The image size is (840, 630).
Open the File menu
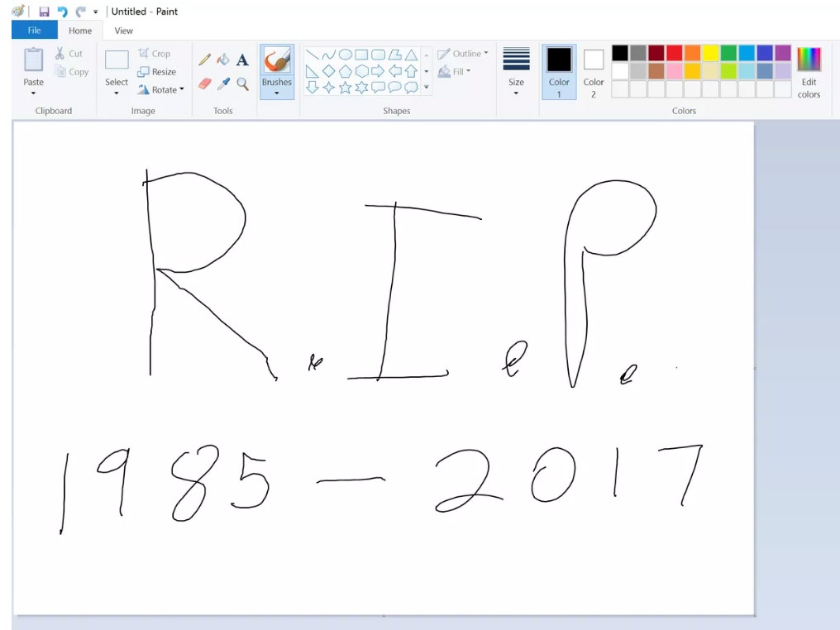tap(34, 30)
